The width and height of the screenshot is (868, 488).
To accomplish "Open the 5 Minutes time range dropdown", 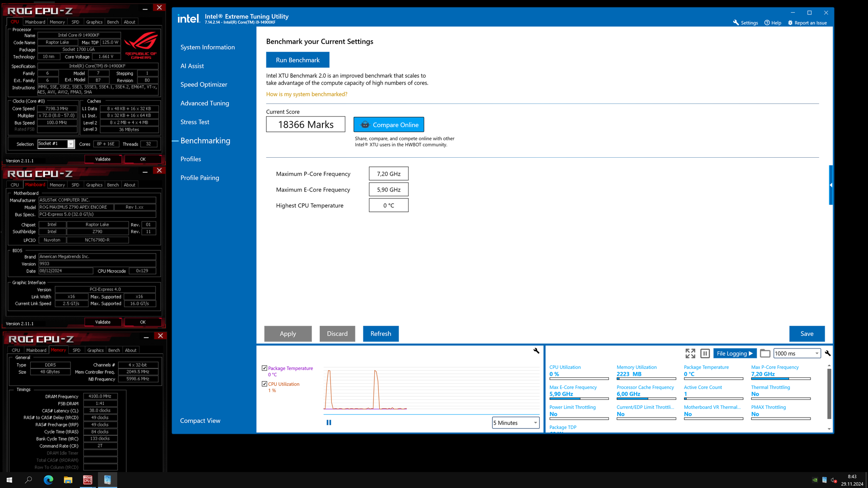I will pos(516,423).
